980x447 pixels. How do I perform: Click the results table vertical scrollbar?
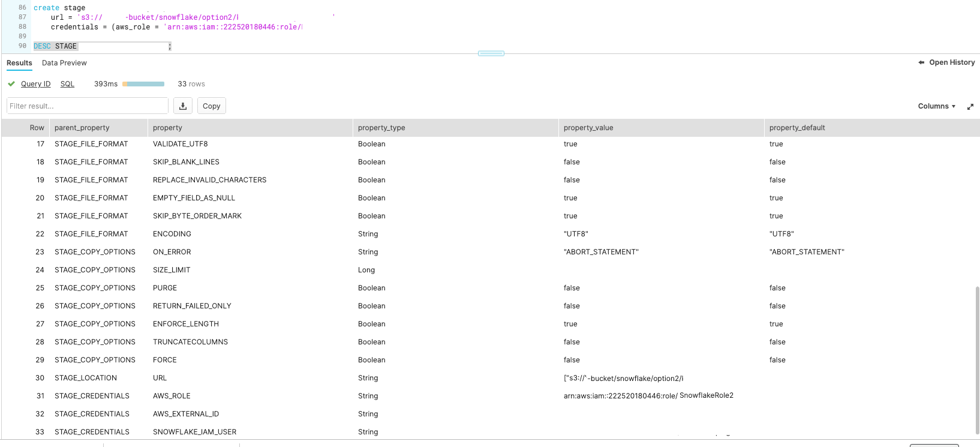977,360
